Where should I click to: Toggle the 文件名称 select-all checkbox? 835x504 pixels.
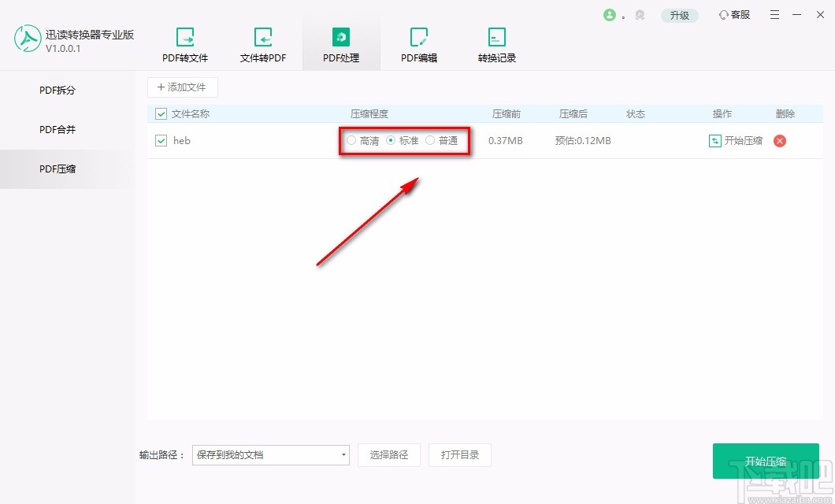[x=161, y=113]
